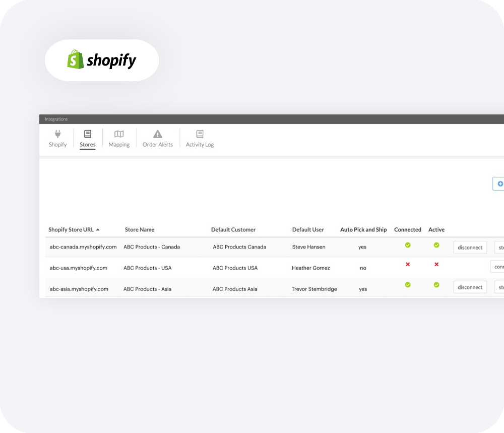Click Auto Pick value for abc-canada row
Image resolution: width=504 pixels, height=433 pixels.
point(362,247)
